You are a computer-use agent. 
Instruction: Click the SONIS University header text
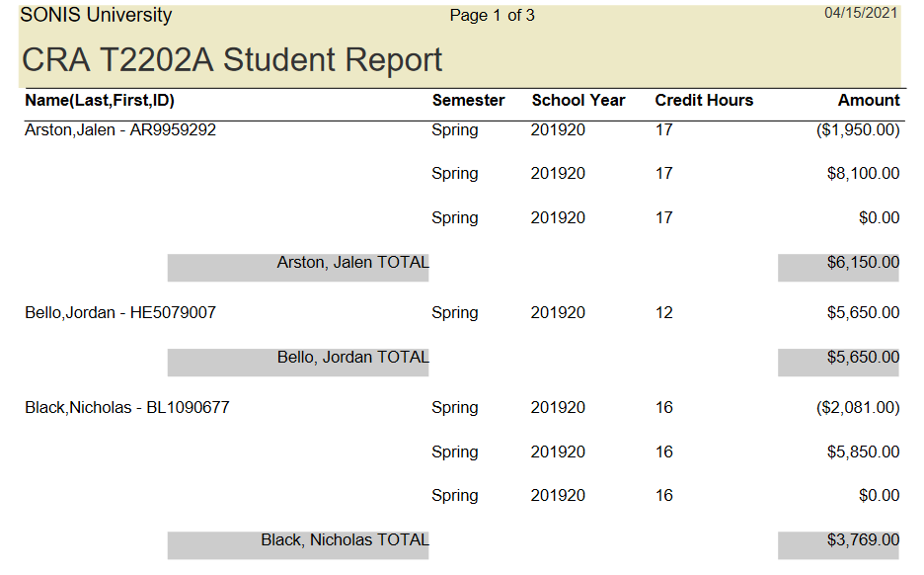96,16
